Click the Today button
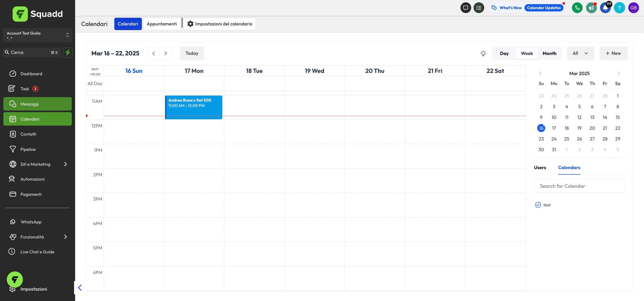The width and height of the screenshot is (644, 301). click(x=192, y=53)
